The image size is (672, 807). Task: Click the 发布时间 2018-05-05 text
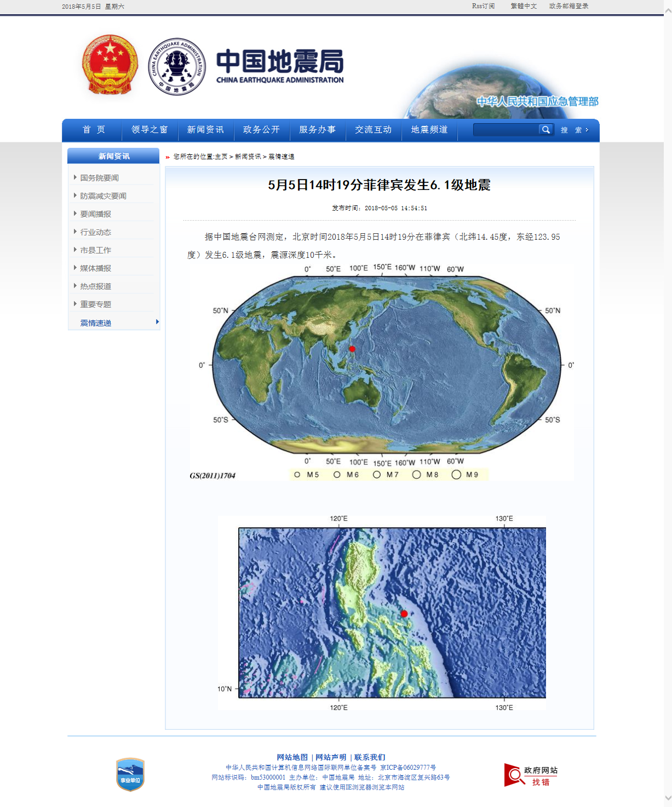tap(379, 208)
